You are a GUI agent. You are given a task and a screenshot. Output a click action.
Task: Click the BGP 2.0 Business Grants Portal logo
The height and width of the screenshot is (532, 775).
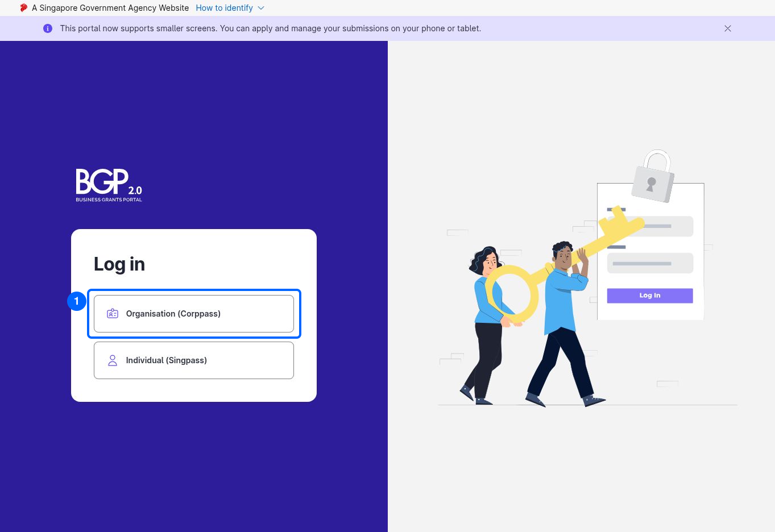(109, 185)
